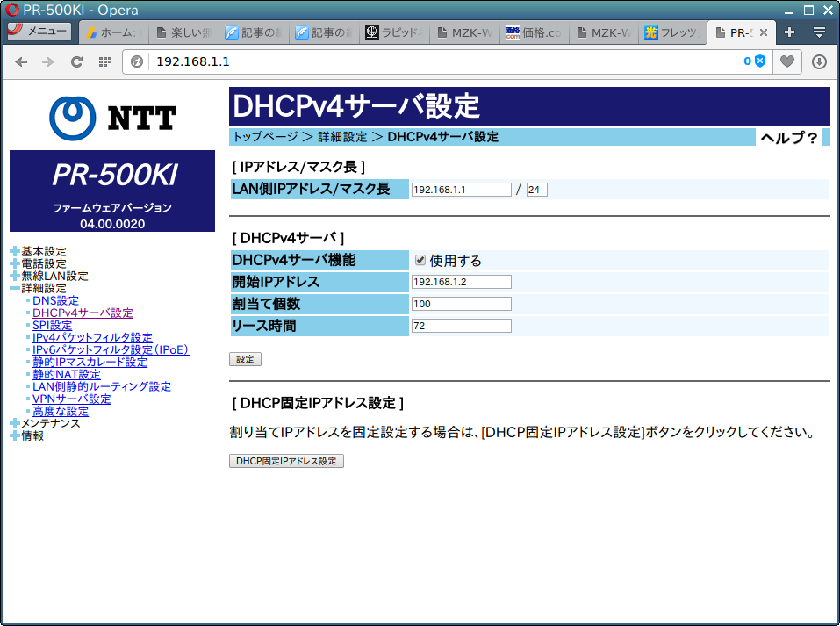Open IPv4パケットフィルタ設定 link
Screen dimensions: 840x626
[x=93, y=338]
